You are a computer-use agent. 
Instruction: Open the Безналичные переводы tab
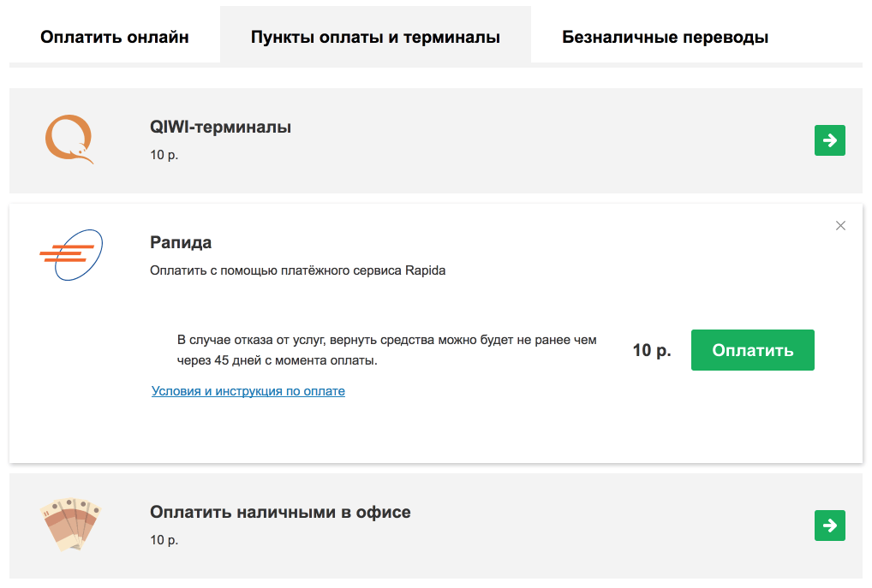[665, 37]
